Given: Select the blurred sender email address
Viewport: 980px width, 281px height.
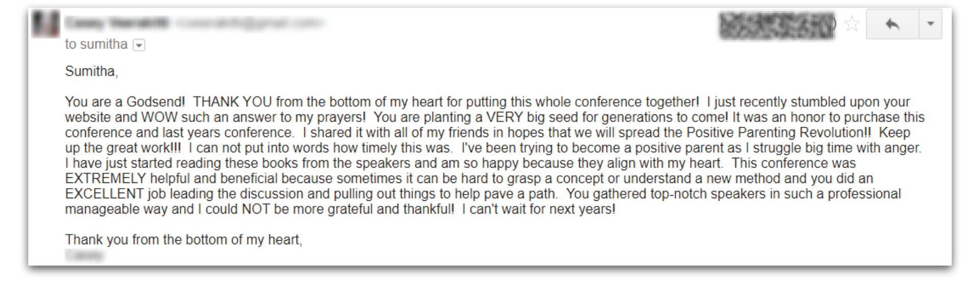Looking at the screenshot, I should click(249, 22).
